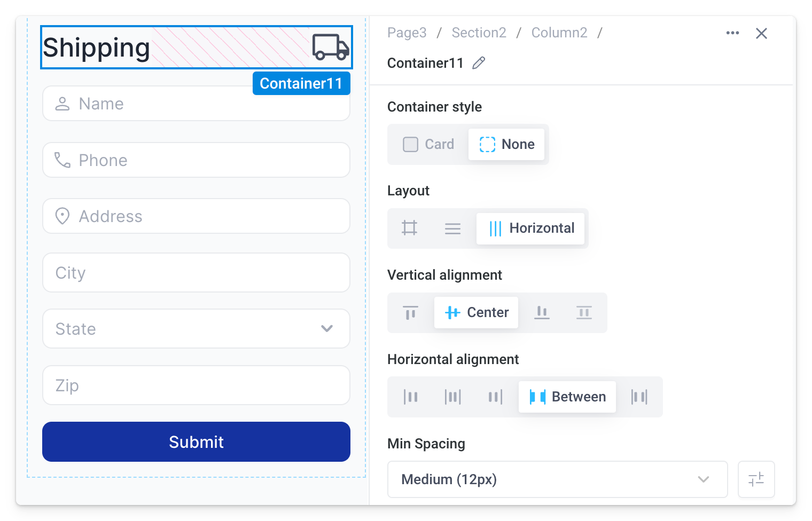Choose the Between horizontal alignment option

click(x=567, y=397)
